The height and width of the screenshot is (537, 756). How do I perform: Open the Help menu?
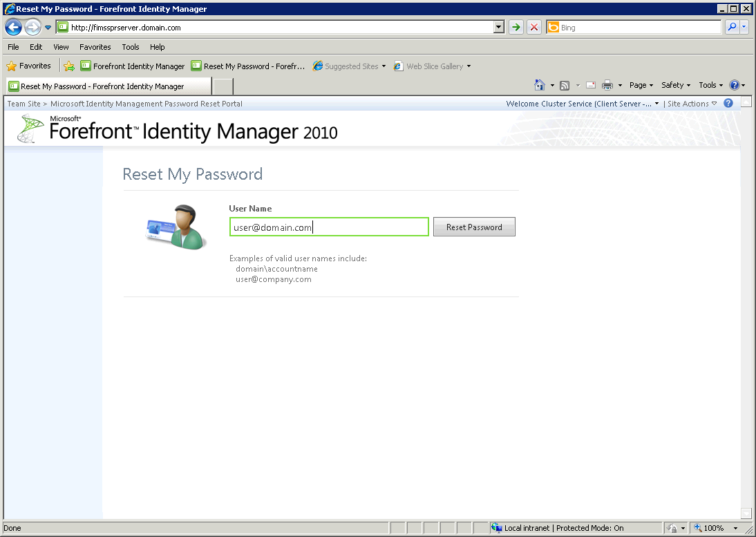(157, 47)
